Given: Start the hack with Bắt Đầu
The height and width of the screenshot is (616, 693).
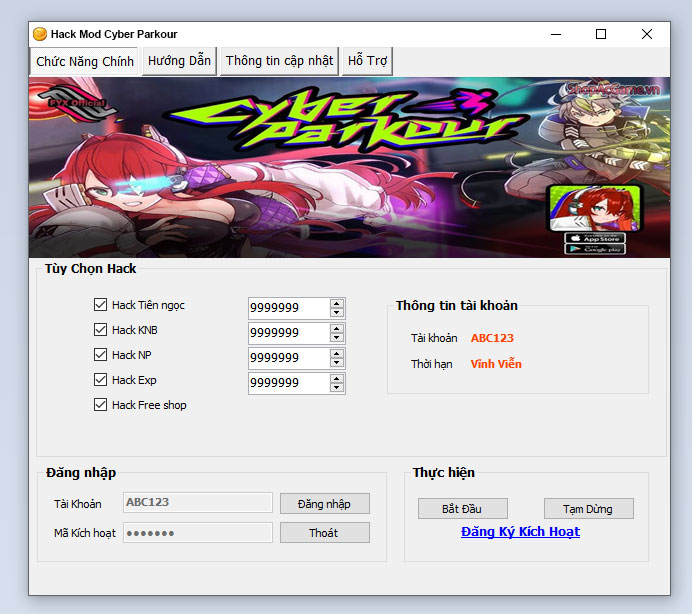Looking at the screenshot, I should coord(462,509).
